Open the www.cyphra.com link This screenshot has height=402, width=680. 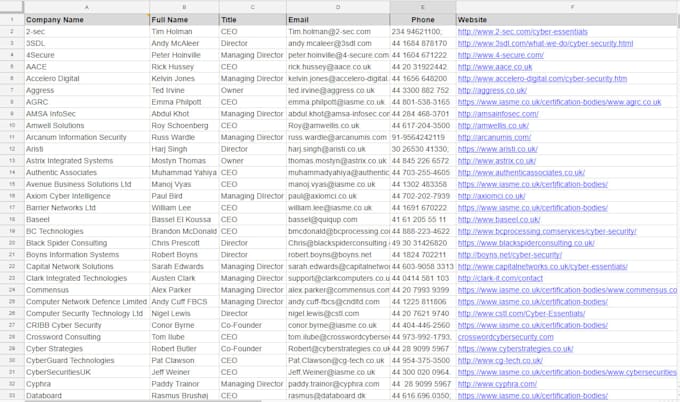point(497,384)
